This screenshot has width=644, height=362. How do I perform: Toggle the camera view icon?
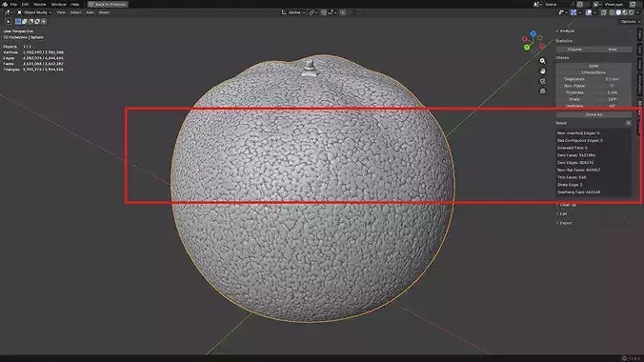click(x=543, y=81)
